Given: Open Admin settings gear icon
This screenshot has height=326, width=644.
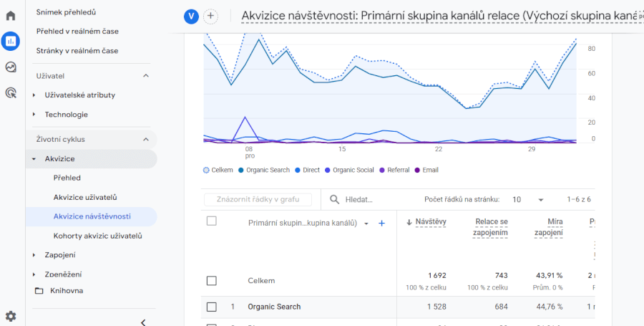Looking at the screenshot, I should pos(11,316).
